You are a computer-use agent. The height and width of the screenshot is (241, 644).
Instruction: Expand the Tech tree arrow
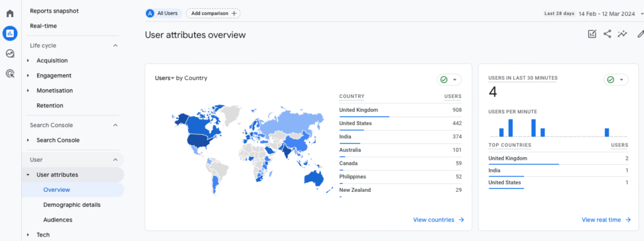pos(28,235)
